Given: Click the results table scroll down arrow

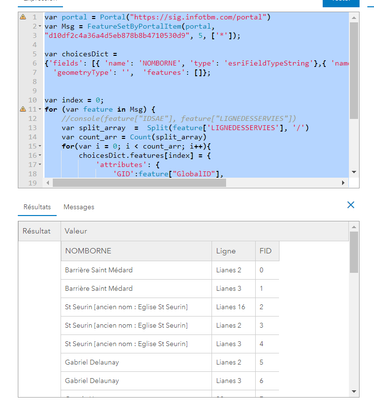Looking at the screenshot, I should coord(354,391).
